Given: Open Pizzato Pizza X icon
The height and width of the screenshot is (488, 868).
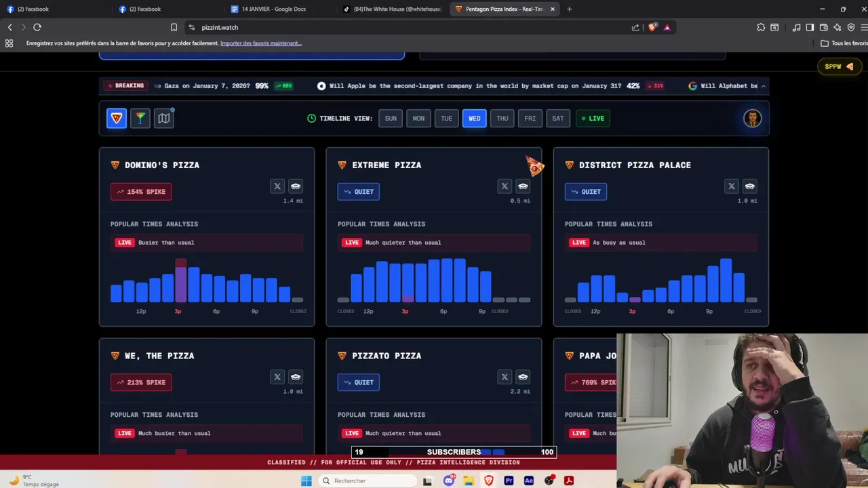Looking at the screenshot, I should [504, 377].
